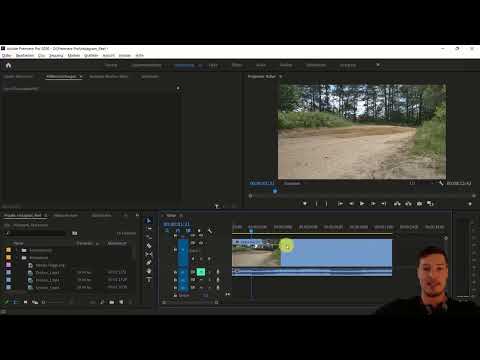Switch Project panel to icon view
The height and width of the screenshot is (360, 480).
pyautogui.click(x=25, y=302)
